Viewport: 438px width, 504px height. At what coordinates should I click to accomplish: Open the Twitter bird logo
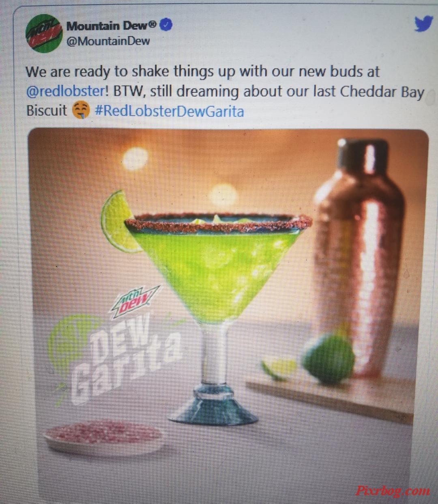(423, 24)
